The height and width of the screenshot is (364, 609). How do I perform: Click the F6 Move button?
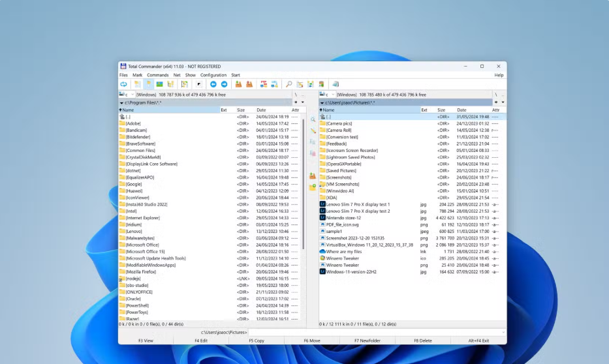point(312,341)
